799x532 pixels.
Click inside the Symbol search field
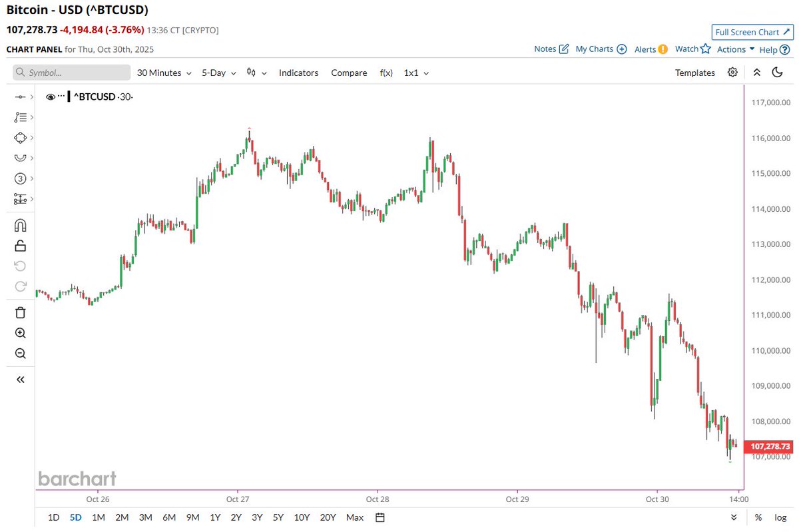click(73, 72)
